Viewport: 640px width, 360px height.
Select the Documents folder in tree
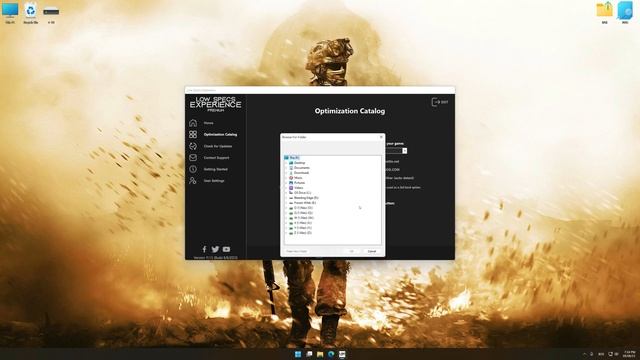coord(299,168)
